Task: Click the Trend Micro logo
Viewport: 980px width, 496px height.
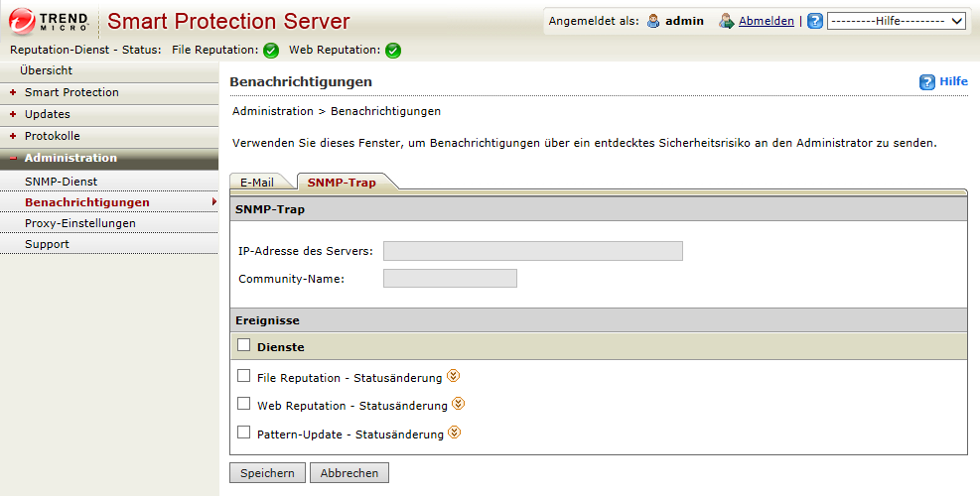Action: coord(50,21)
